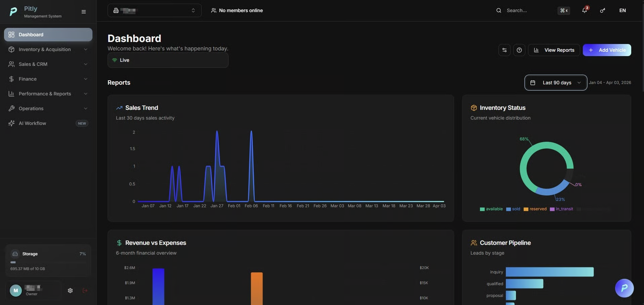Click the Add Vehicle button
The image size is (644, 305).
tap(607, 50)
